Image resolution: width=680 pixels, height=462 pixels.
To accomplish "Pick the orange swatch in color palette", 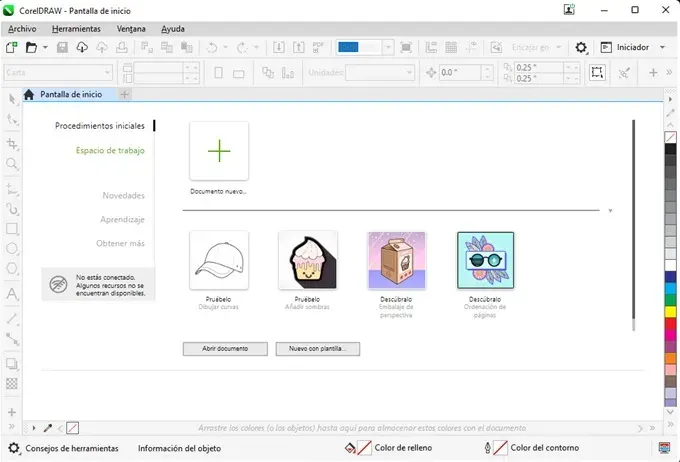I will coord(670,358).
